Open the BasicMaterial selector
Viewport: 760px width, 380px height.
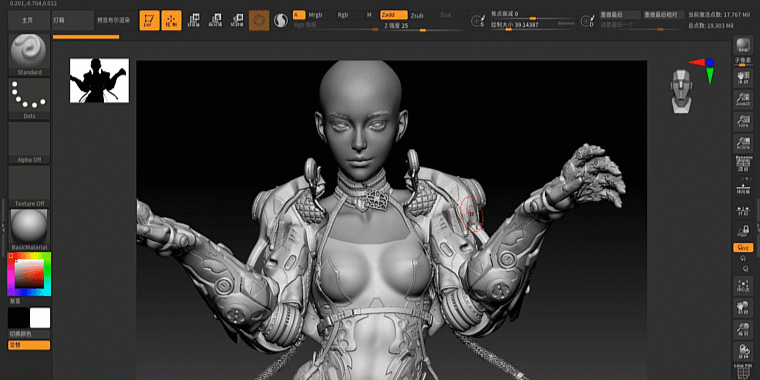(29, 230)
